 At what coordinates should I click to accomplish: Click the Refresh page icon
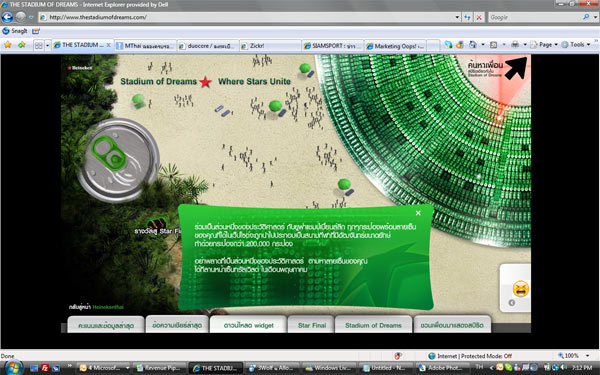pyautogui.click(x=467, y=17)
